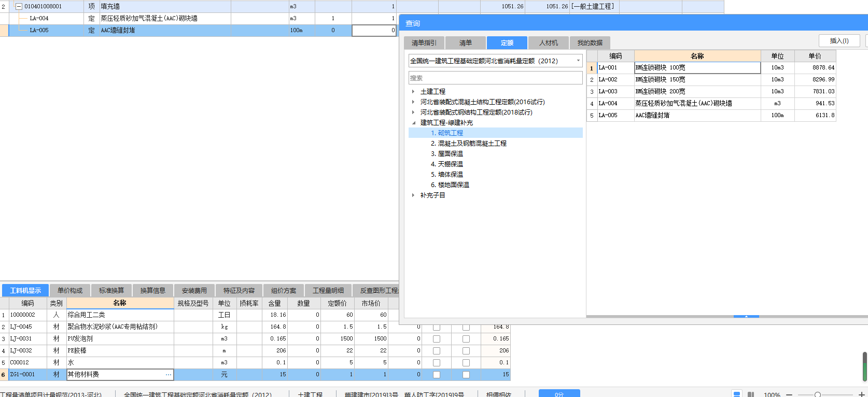868x397 pixels.
Task: Click the 名称 column header in query results
Action: coord(697,56)
